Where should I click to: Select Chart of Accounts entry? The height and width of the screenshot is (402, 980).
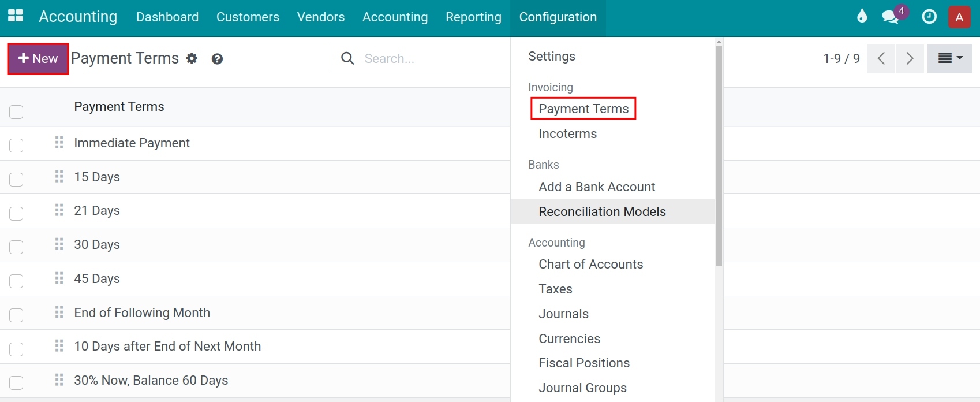tap(590, 264)
